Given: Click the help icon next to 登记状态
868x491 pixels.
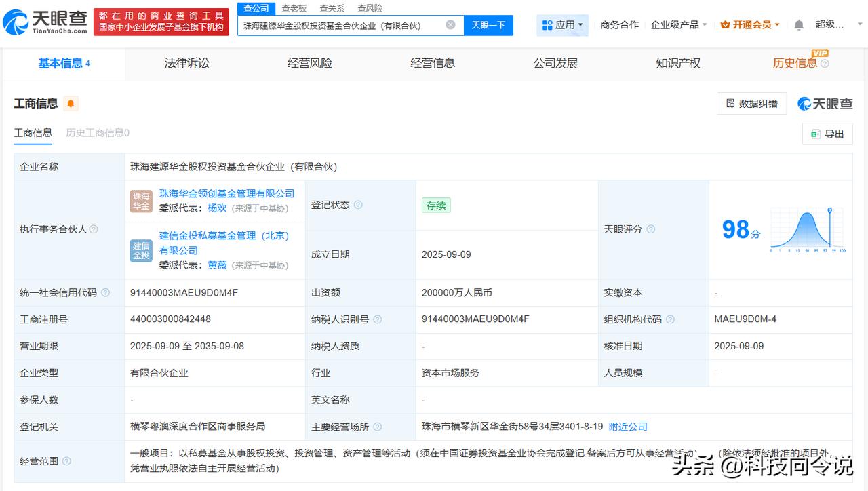Looking at the screenshot, I should (358, 205).
